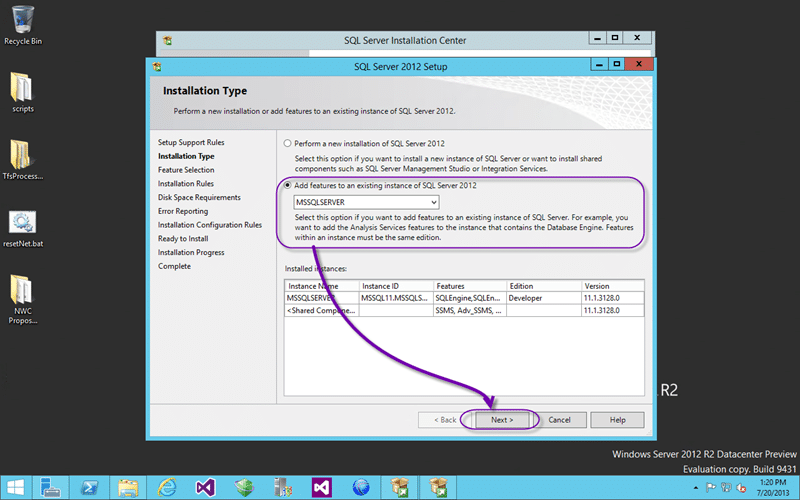Close the SQL Server 2012 Setup window
The image size is (800, 500).
(x=639, y=64)
